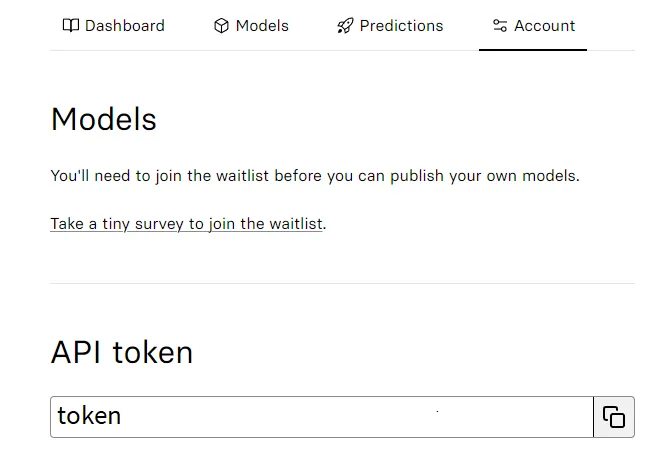Click the large Models section heading
The image size is (655, 455).
click(104, 119)
